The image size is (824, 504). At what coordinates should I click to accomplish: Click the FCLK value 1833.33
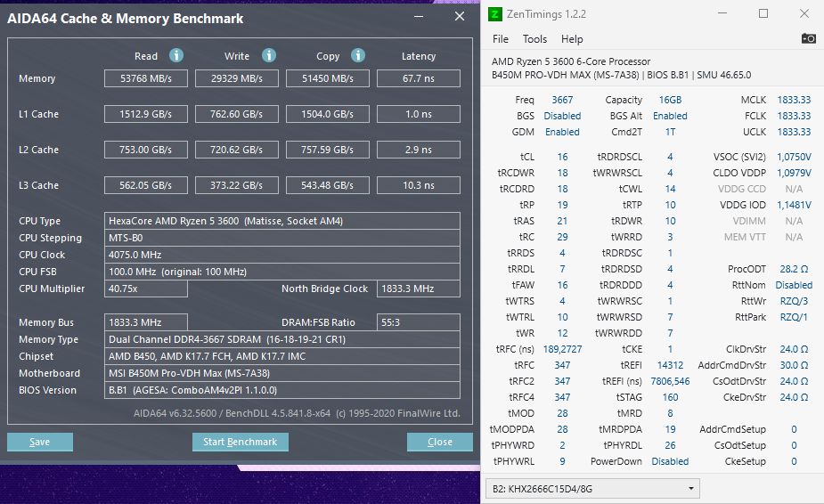(794, 116)
